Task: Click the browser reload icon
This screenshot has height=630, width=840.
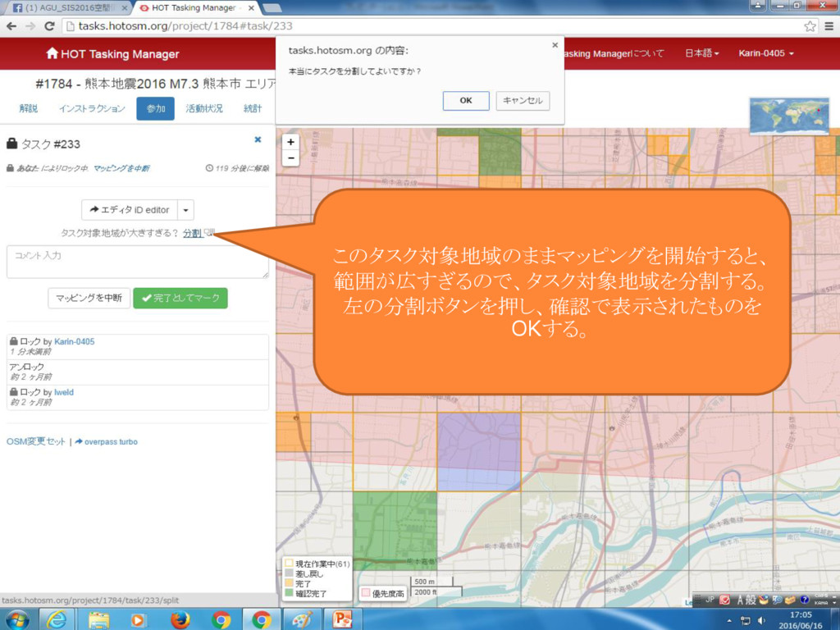Action: point(49,26)
